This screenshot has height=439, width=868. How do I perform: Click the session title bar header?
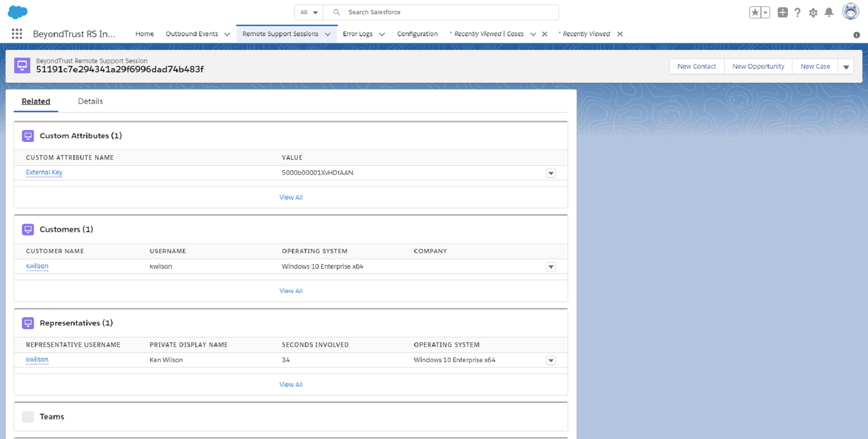click(x=119, y=70)
